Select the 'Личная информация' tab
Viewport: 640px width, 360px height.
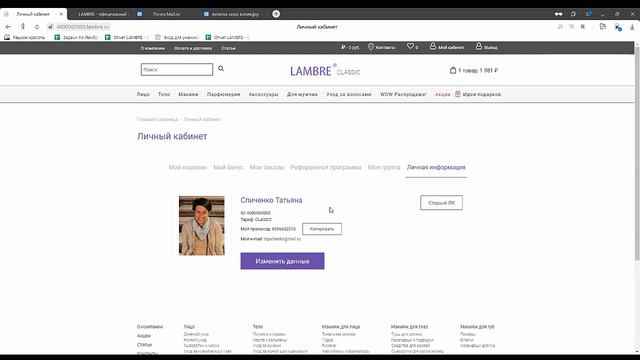coord(436,167)
